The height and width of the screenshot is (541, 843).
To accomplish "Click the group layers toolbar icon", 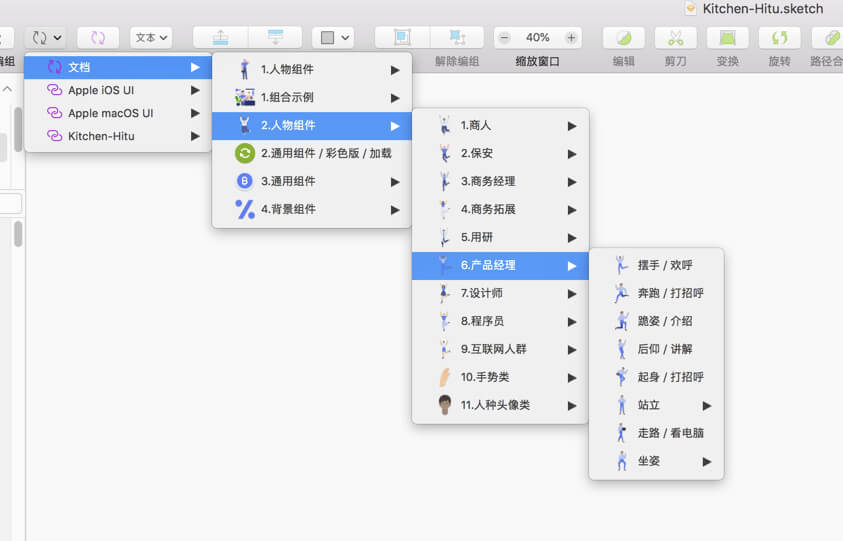I will [x=402, y=38].
